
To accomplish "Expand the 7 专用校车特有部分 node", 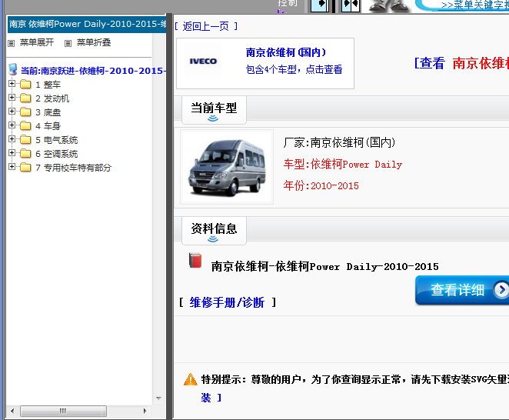I will click(12, 167).
